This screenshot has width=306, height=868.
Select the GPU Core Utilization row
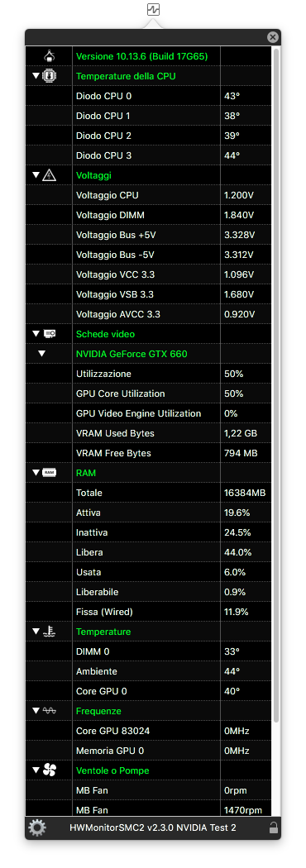pyautogui.click(x=149, y=393)
